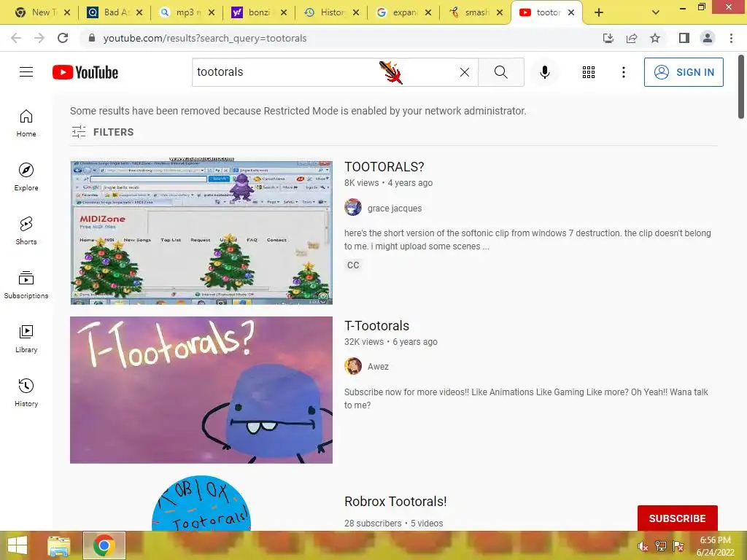Click the Robrox Tootorals channel avatar
747x560 pixels.
(201, 503)
